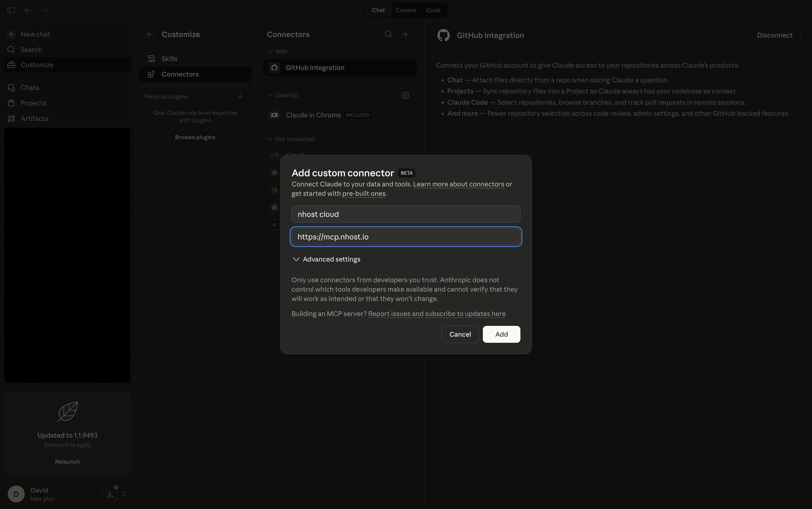
Task: Add a new connector using the plus icon
Action: click(406, 34)
